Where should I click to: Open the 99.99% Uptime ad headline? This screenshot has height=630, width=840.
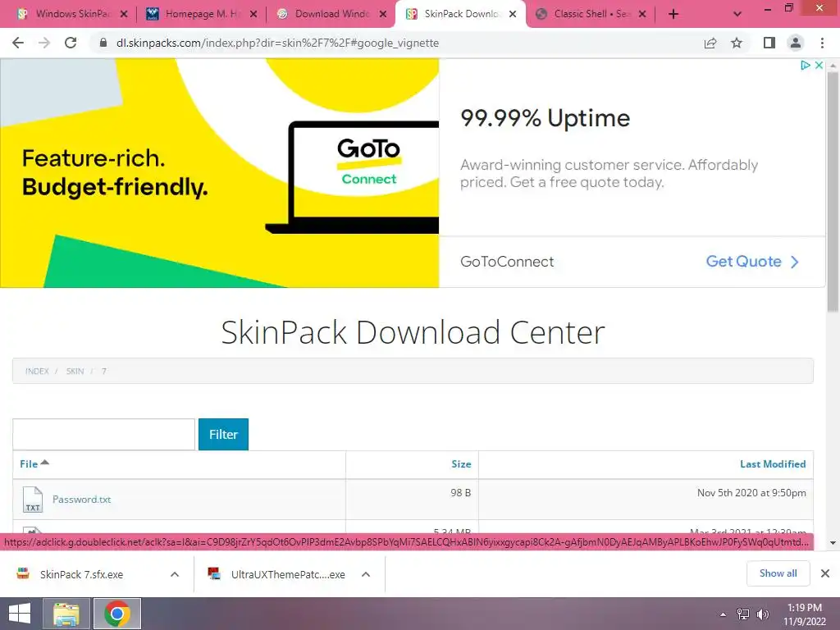pyautogui.click(x=545, y=118)
